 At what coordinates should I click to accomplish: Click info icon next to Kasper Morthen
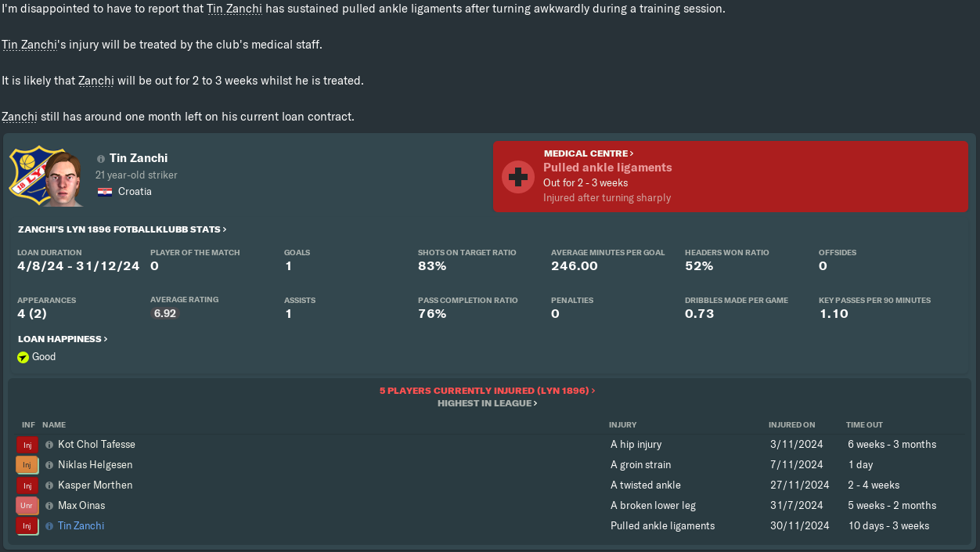click(x=49, y=485)
